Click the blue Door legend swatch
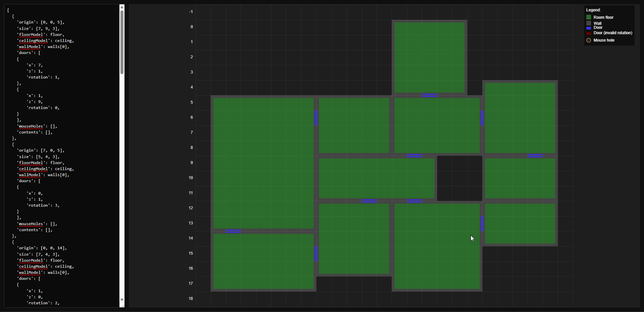This screenshot has height=312, width=644. coord(588,28)
